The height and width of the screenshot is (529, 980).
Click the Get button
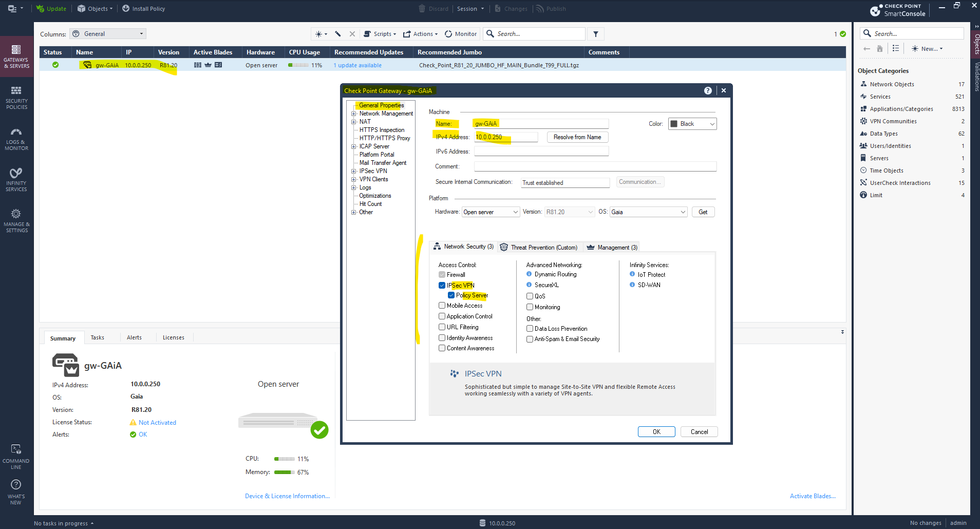click(703, 212)
